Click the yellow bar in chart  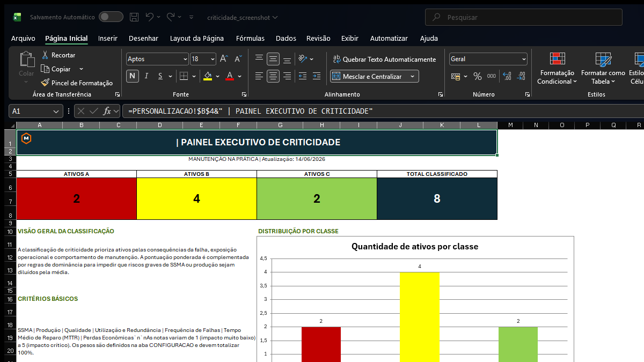tap(420, 316)
